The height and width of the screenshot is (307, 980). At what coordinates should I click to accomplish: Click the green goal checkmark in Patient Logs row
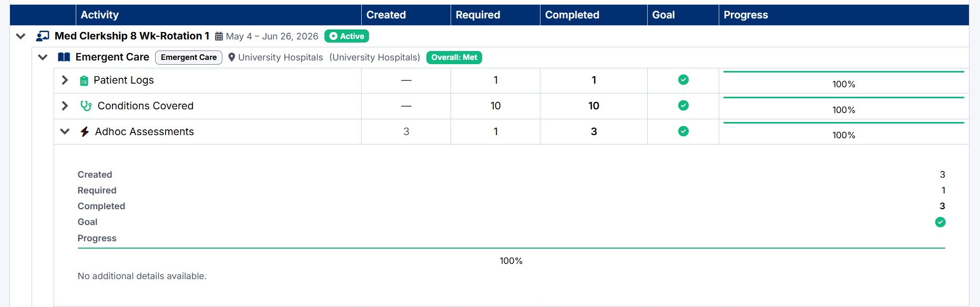tap(683, 80)
